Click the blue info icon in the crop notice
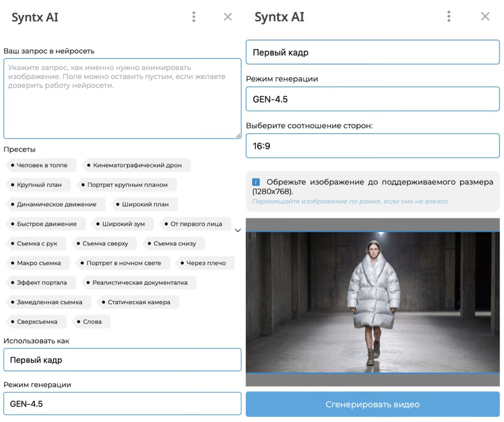This screenshot has width=504, height=422. [x=256, y=182]
